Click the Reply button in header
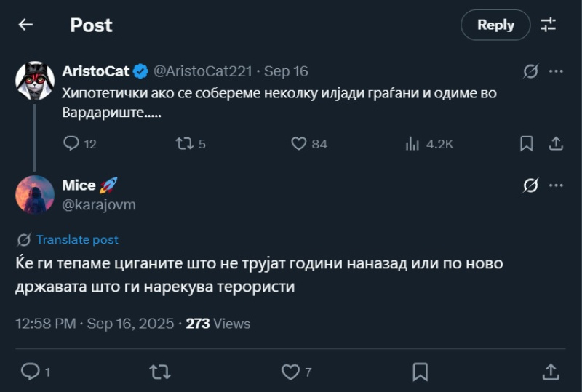Viewport: 582px width, 392px height. coord(495,25)
